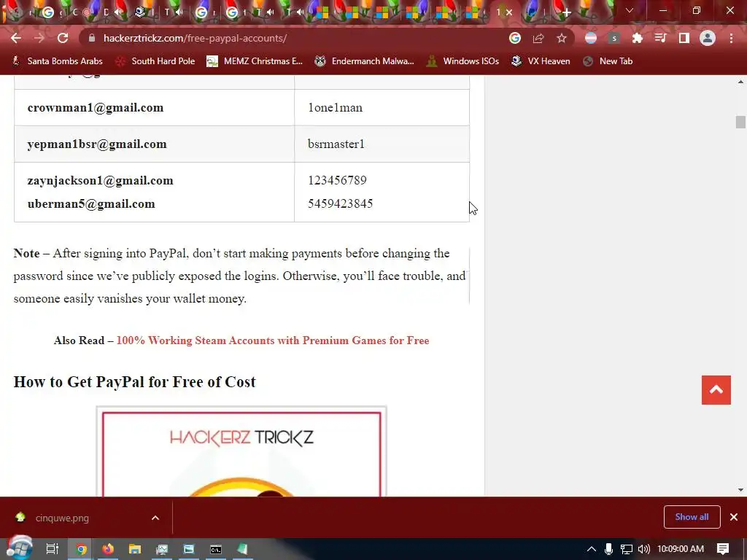Image resolution: width=747 pixels, height=560 pixels.
Task: Open the Windows ISOs bookmark
Action: (463, 61)
